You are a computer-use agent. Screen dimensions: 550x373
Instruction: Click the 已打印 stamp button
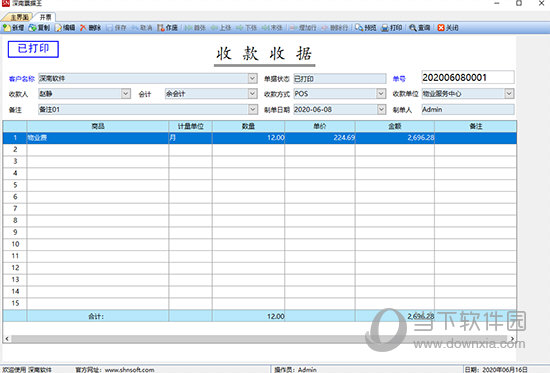[33, 49]
